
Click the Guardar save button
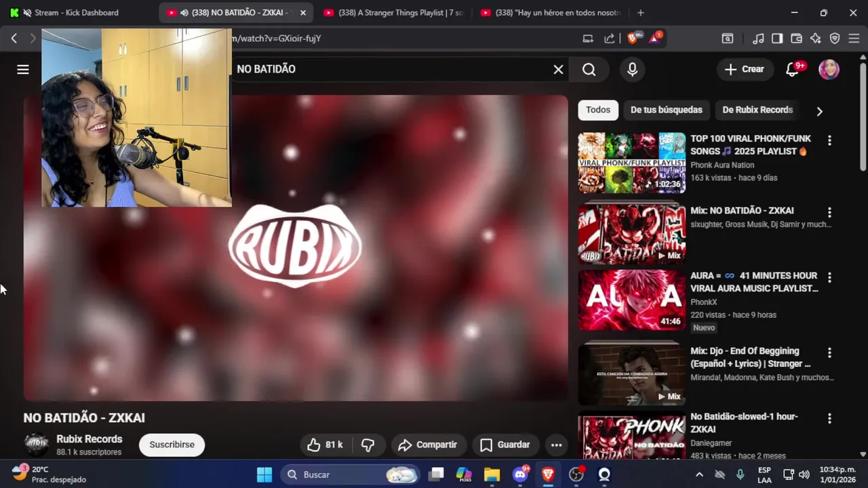tap(505, 445)
